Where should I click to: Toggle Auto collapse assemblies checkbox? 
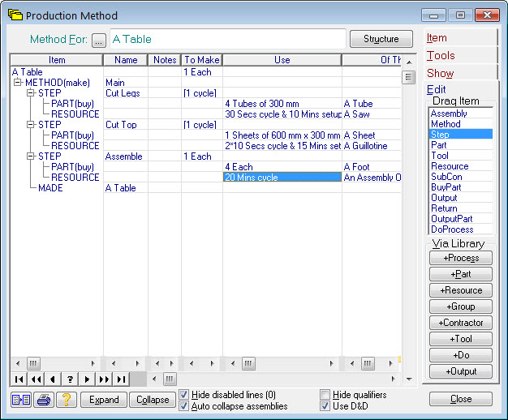click(x=183, y=405)
